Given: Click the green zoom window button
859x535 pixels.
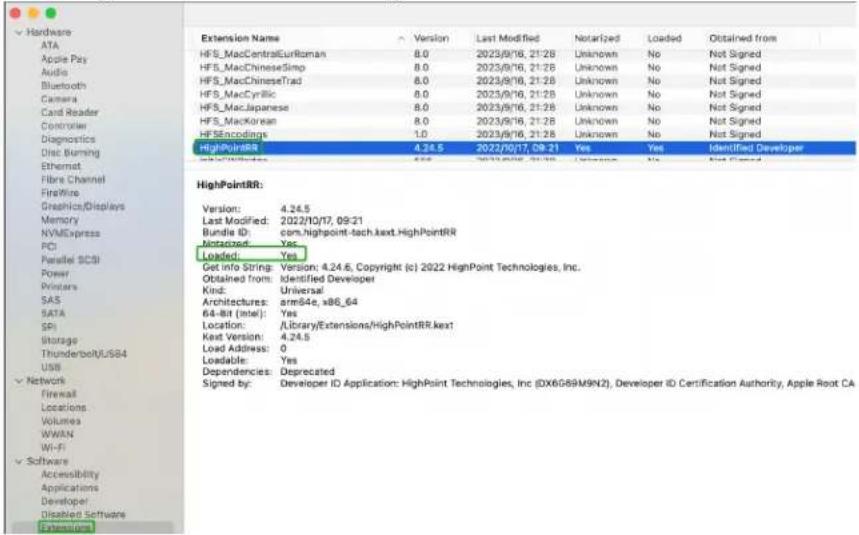Looking at the screenshot, I should pos(51,13).
